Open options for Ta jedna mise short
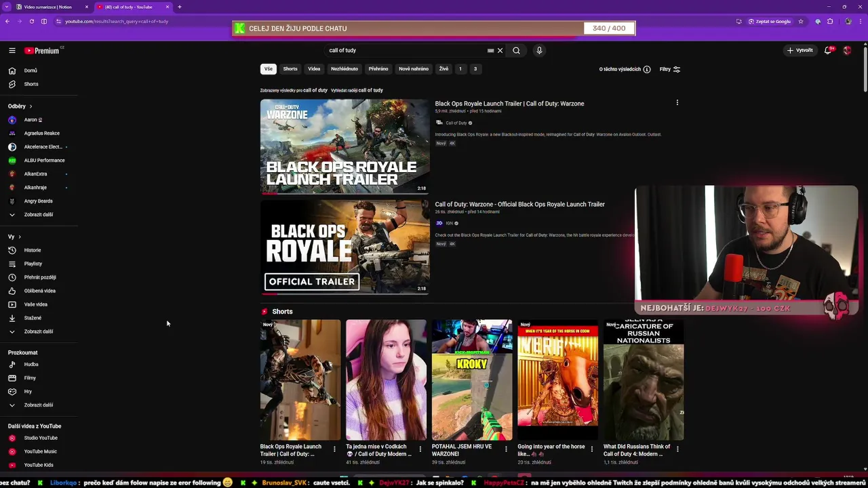The image size is (868, 488). [420, 449]
